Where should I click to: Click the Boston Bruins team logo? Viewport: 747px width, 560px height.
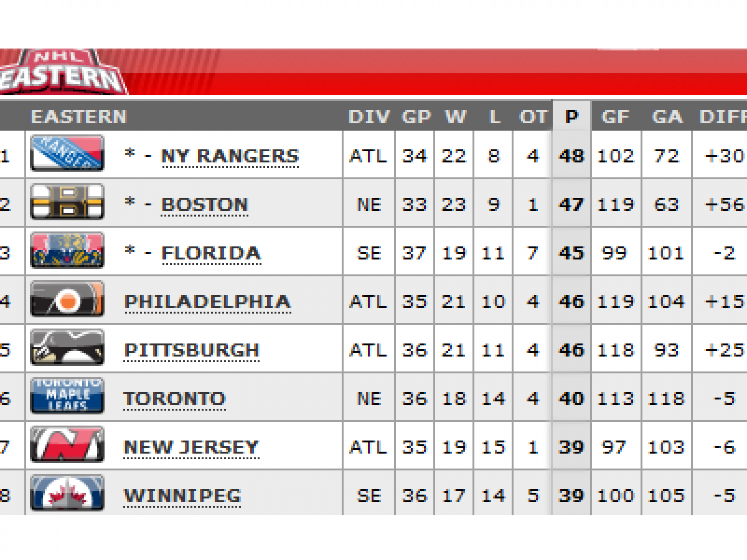click(67, 202)
